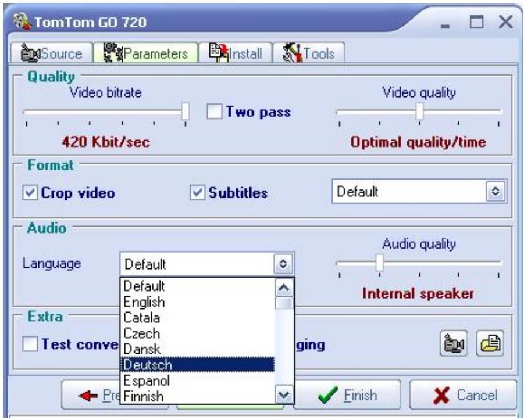
Task: Switch to the Parameters tab
Action: pyautogui.click(x=146, y=53)
